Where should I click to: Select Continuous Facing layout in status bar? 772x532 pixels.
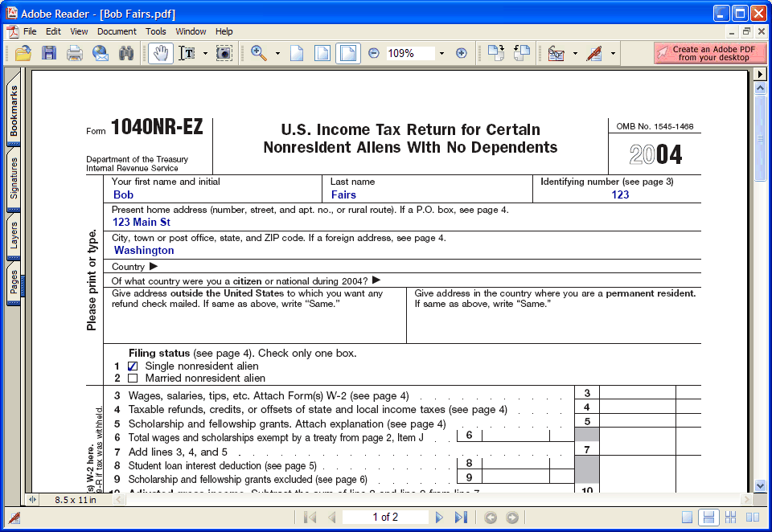731,518
